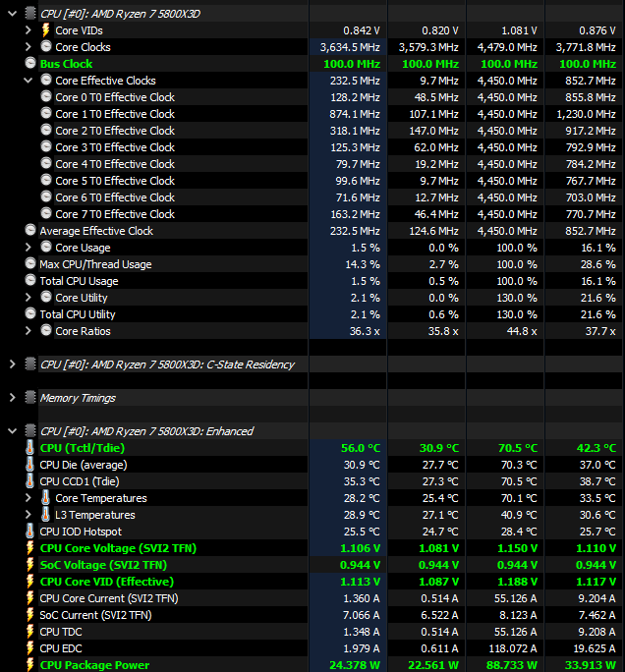Expand the Core Clocks row
This screenshot has width=625, height=672.
(28, 47)
